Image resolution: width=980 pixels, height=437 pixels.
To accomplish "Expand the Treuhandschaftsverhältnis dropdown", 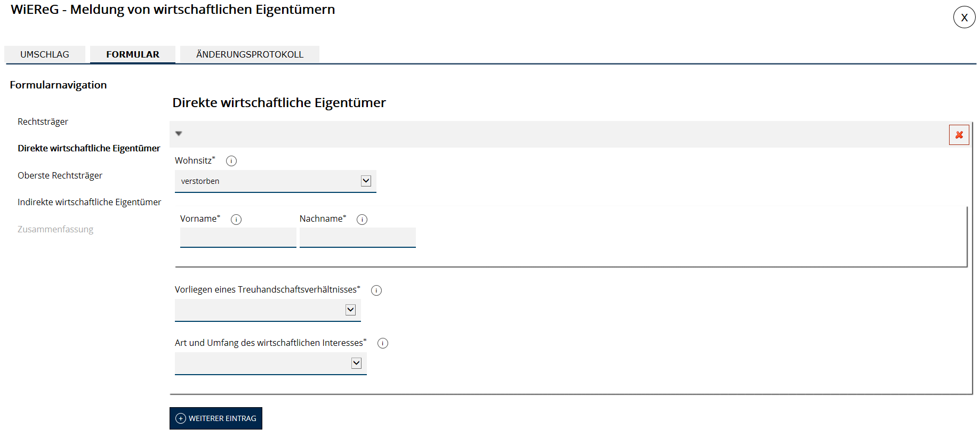I will (x=268, y=310).
